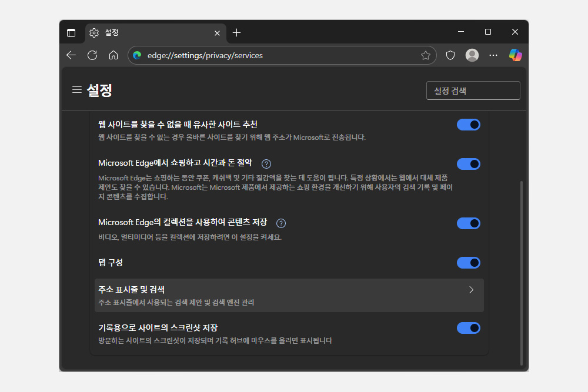Open a new tab with the plus button
The image size is (588, 392).
(x=236, y=33)
